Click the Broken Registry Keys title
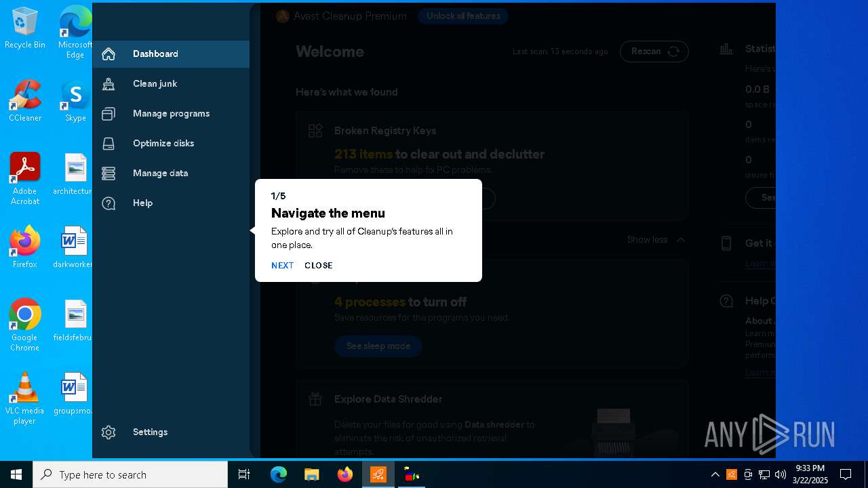This screenshot has height=488, width=868. [385, 131]
